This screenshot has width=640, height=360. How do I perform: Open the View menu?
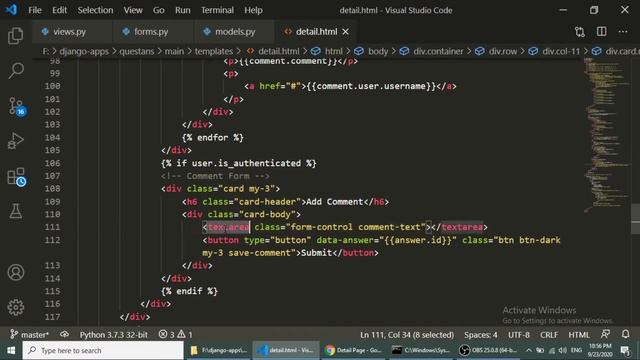(133, 10)
